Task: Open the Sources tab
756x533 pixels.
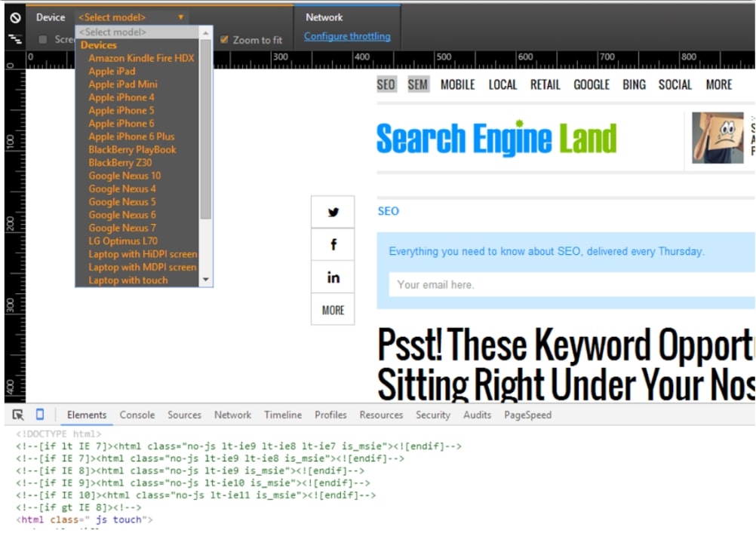Action: [184, 415]
